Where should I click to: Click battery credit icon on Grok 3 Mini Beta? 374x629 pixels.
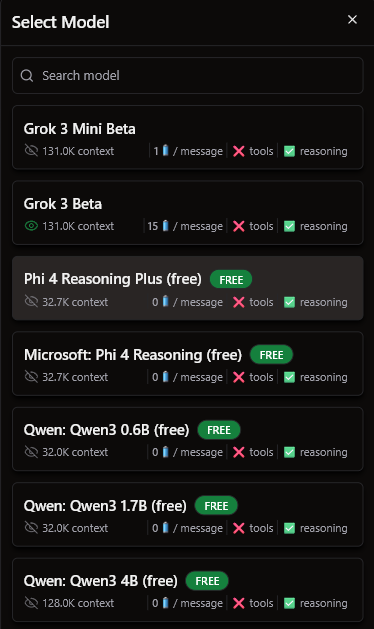click(x=165, y=151)
